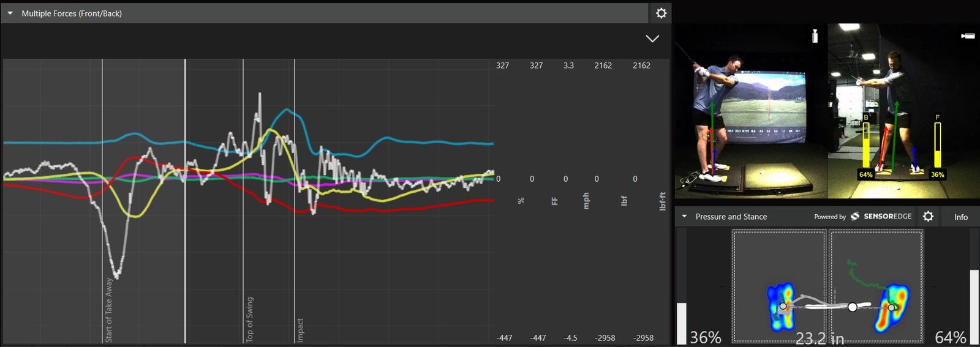Click the white 36% level bar

click(682, 323)
